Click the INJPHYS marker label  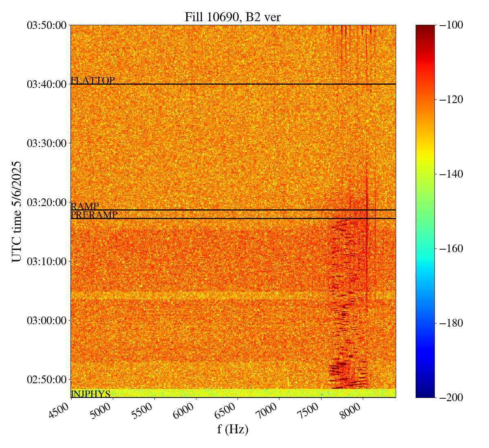pyautogui.click(x=90, y=394)
